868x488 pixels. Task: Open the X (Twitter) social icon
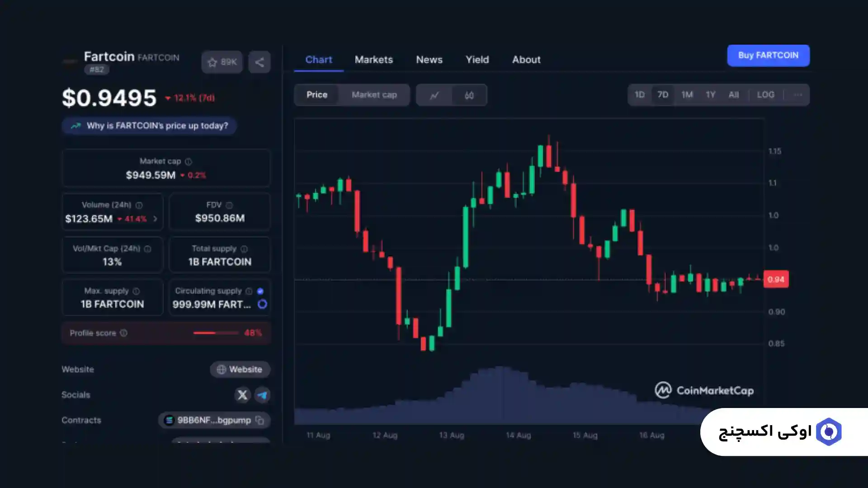[242, 395]
